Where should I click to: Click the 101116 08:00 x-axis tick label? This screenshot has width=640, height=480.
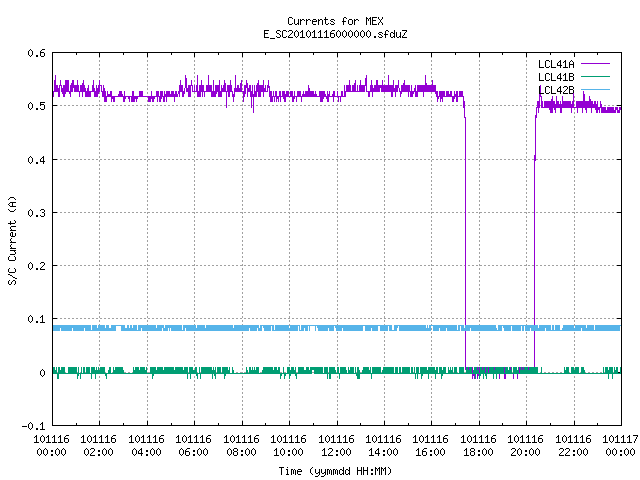click(241, 446)
